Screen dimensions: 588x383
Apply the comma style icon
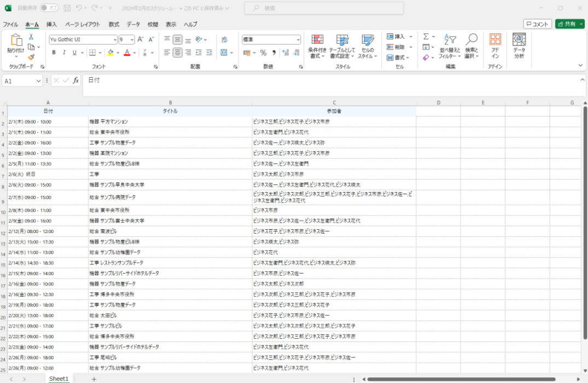tap(274, 53)
